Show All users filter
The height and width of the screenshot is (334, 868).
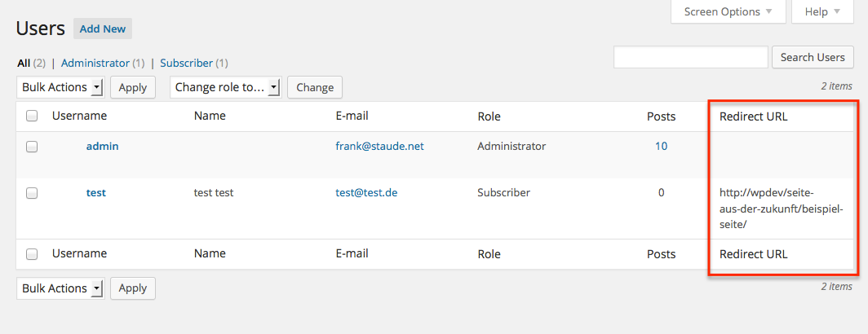coord(24,63)
